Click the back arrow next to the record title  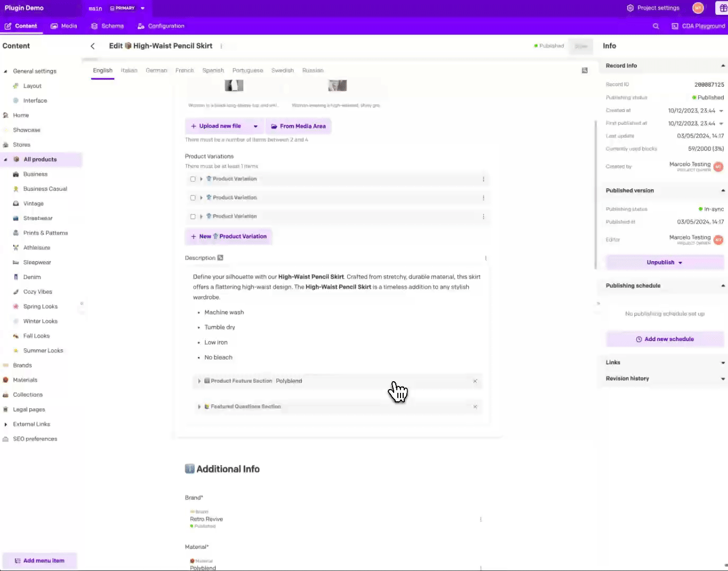pos(93,46)
